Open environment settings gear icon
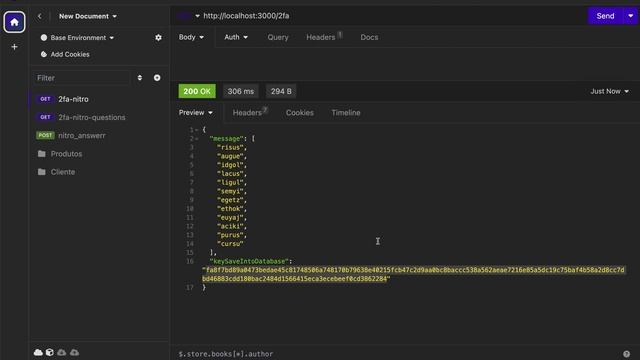Image resolution: width=640 pixels, height=360 pixels. pyautogui.click(x=158, y=38)
